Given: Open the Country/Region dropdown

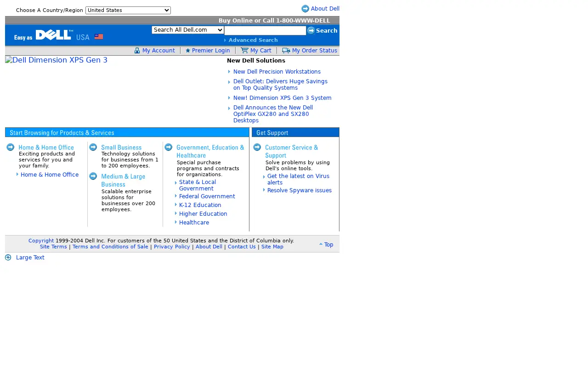Looking at the screenshot, I should click(x=128, y=10).
